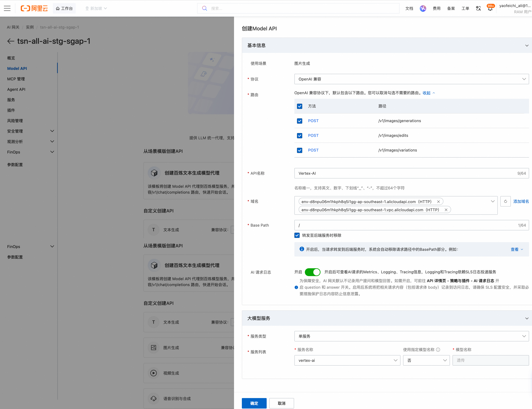Open 服务 in the sidebar

pos(11,100)
